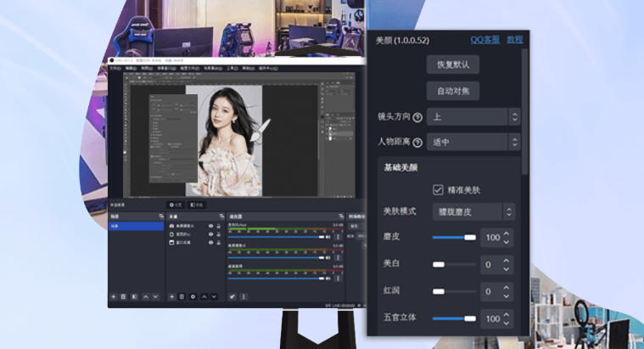Screen dimensions: 644x349
Task: Add a new source in Sources dock
Action: 172,296
